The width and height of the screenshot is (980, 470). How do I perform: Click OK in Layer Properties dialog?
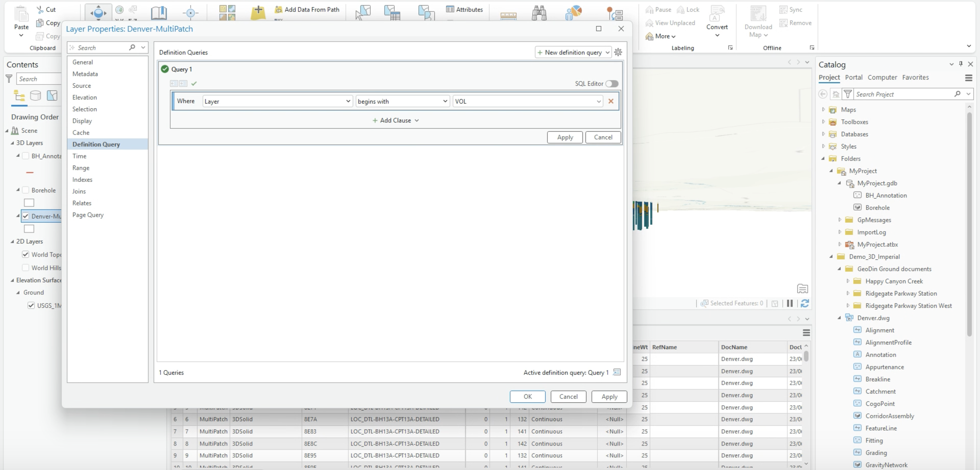coord(527,396)
